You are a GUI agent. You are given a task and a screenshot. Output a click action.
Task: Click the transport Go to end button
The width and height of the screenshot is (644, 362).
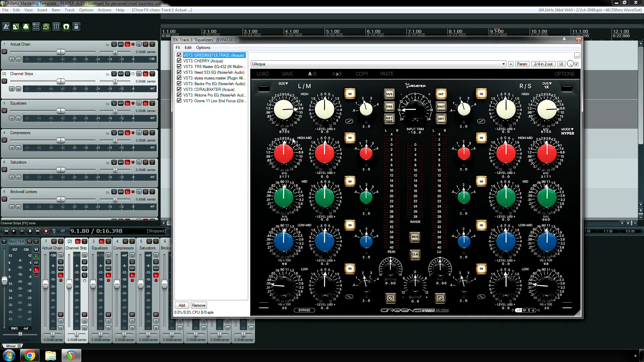[x=38, y=231]
